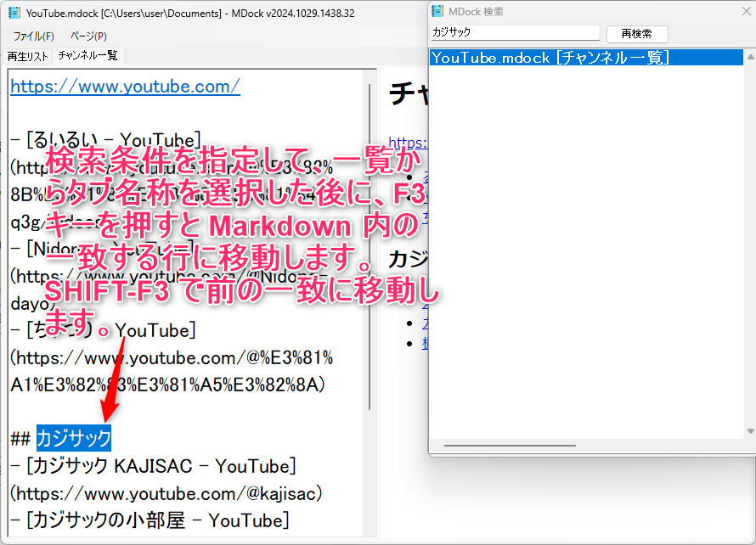Click the search results scroll up arrow

coord(750,57)
